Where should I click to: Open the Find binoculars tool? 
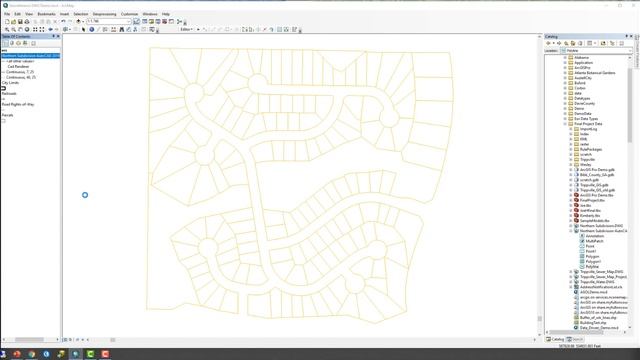pyautogui.click(x=122, y=30)
